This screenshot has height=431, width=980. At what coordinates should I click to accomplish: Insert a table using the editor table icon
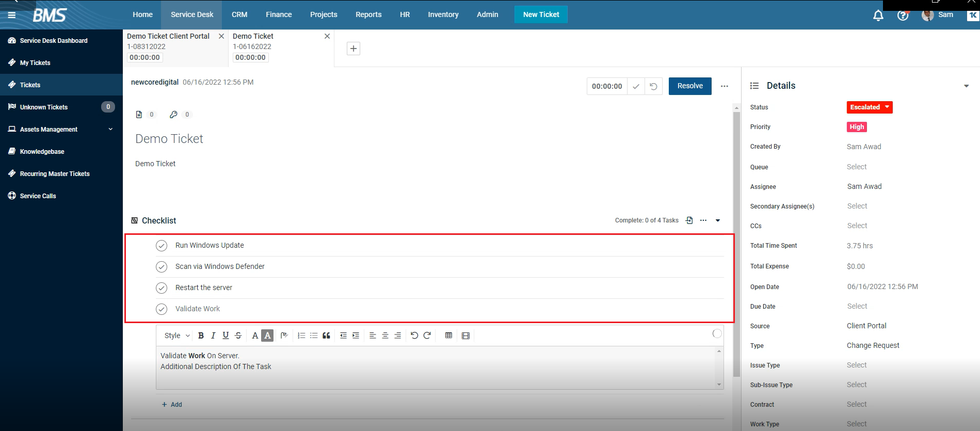[x=448, y=336]
